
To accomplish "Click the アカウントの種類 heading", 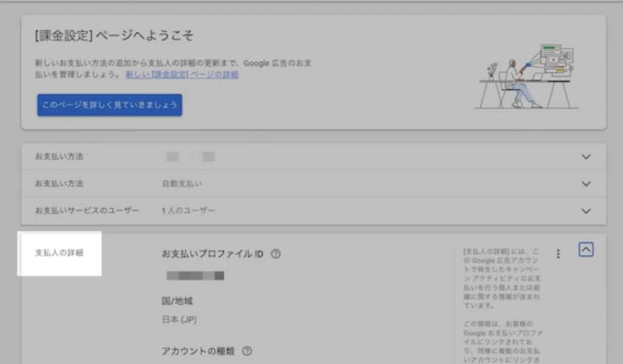I will pyautogui.click(x=198, y=351).
